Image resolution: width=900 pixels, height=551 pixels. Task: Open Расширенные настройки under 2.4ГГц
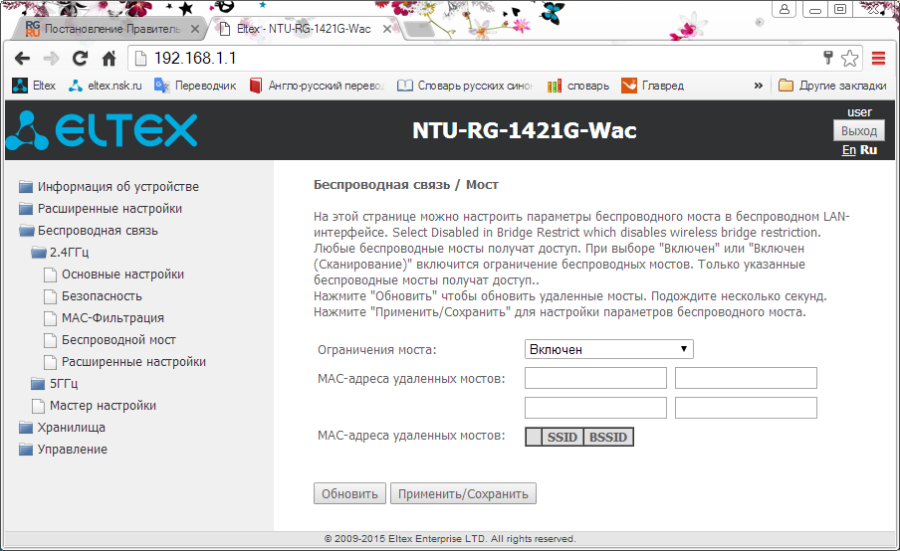pos(125,362)
